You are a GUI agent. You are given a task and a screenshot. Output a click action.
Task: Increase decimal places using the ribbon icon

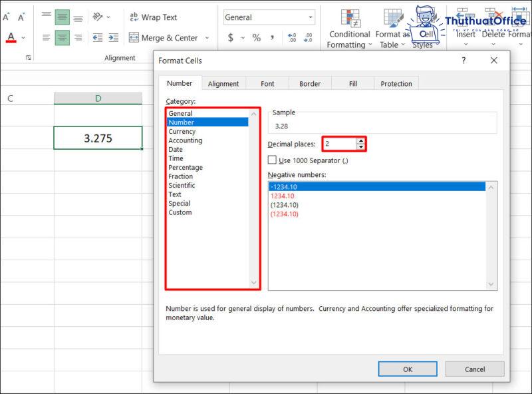(291, 37)
